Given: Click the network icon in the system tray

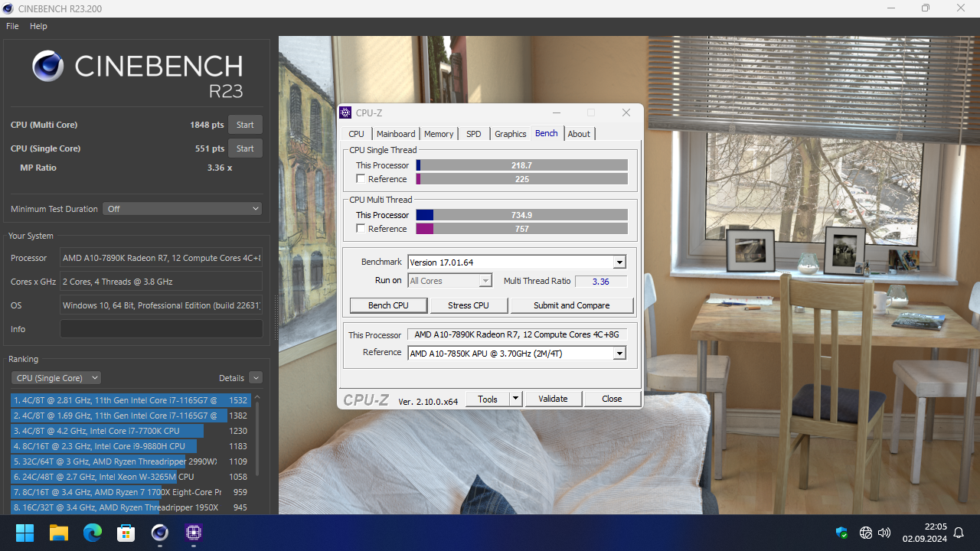Looking at the screenshot, I should [x=866, y=532].
